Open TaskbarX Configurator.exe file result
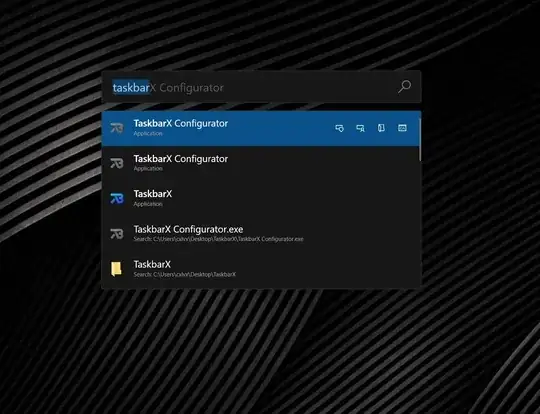 [x=188, y=229]
